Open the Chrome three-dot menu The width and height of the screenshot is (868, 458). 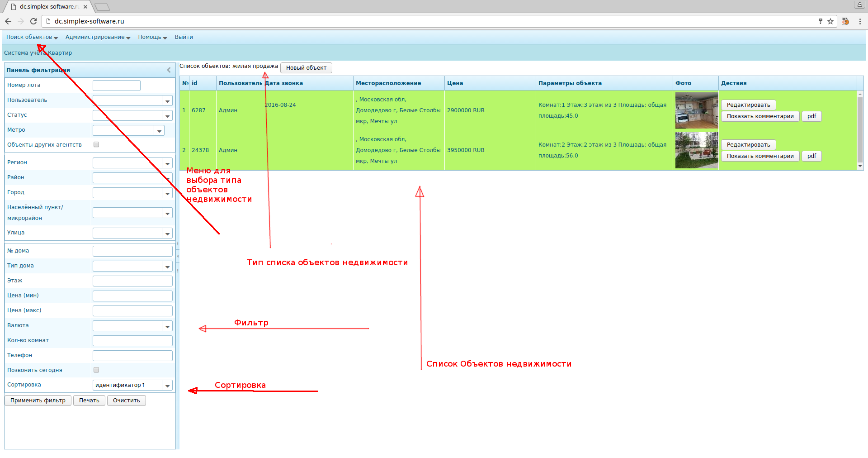860,21
